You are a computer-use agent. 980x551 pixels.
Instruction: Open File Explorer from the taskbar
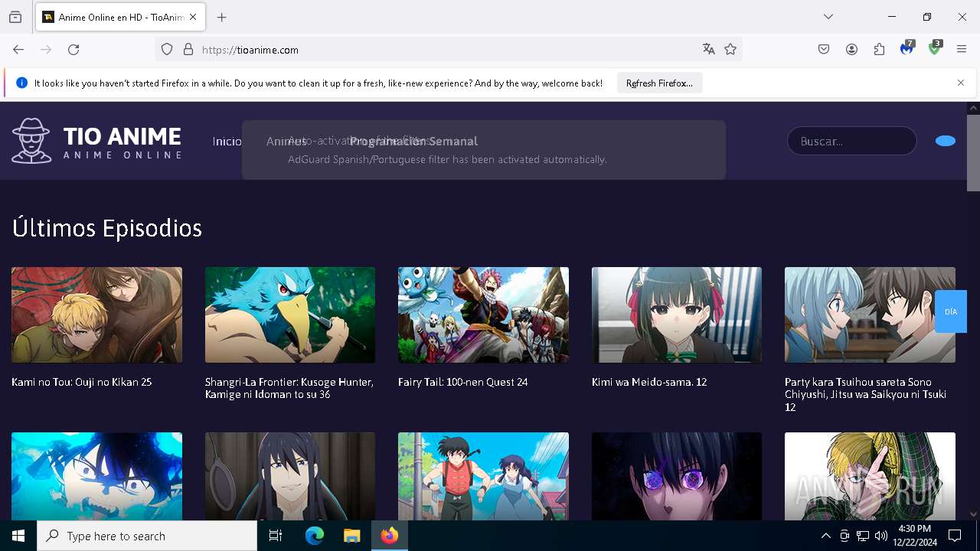[x=351, y=536]
